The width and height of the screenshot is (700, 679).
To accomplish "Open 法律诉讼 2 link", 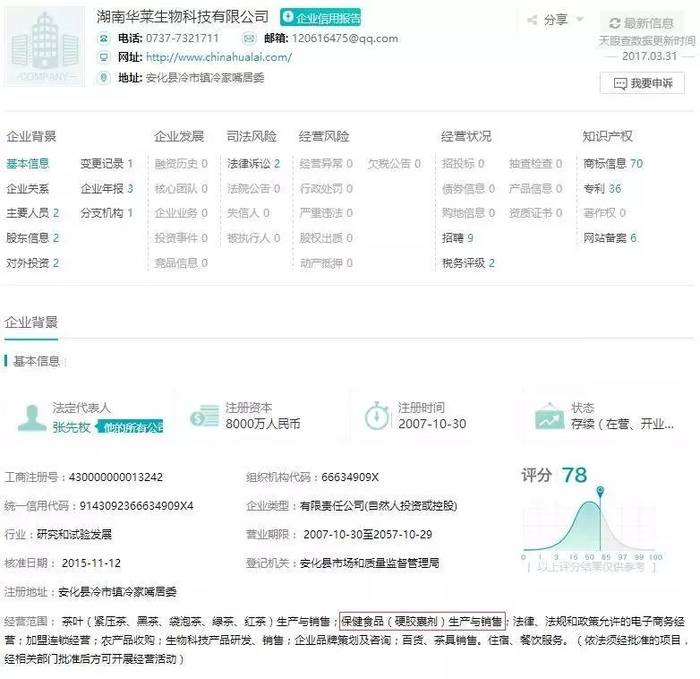I will 254,164.
